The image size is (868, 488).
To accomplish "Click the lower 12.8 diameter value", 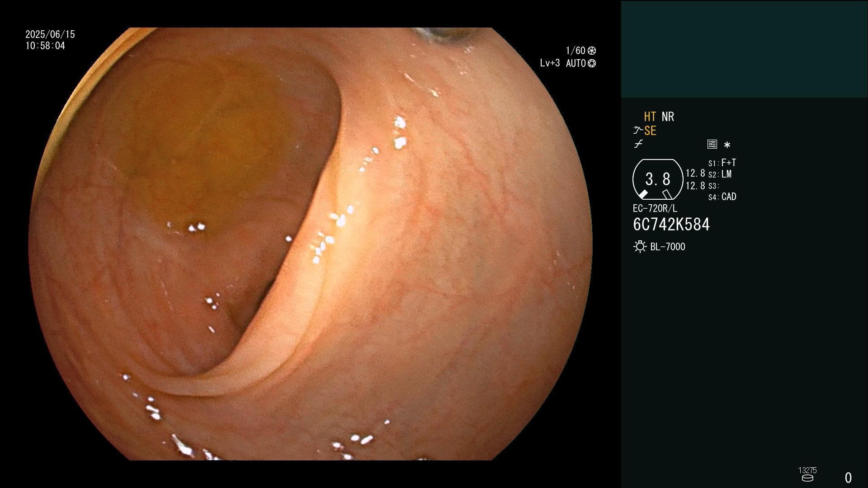I will 695,186.
